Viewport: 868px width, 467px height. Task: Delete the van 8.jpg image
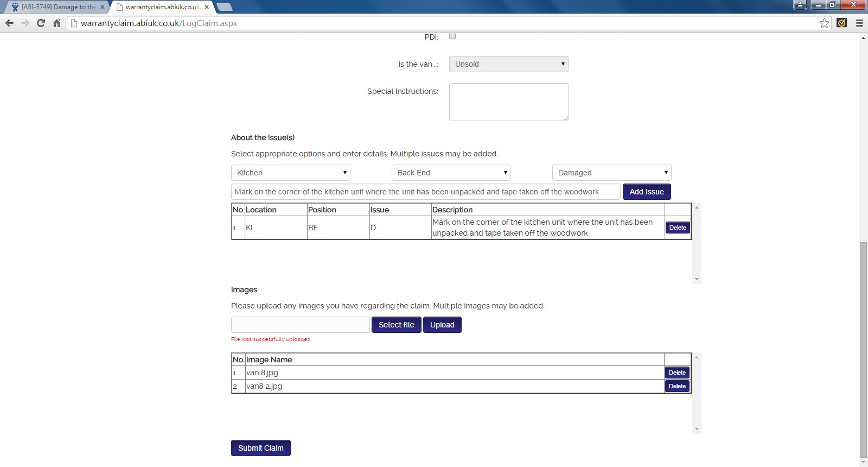click(678, 373)
